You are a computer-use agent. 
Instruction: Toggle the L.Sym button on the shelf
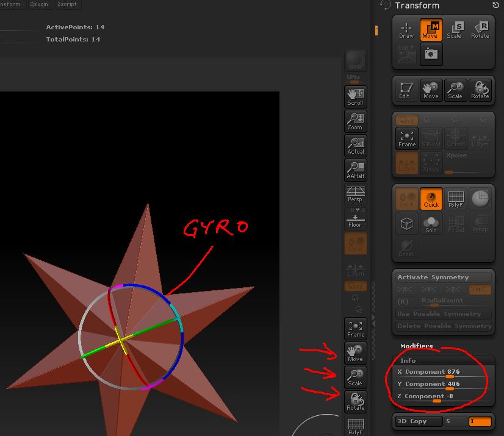pos(356,270)
